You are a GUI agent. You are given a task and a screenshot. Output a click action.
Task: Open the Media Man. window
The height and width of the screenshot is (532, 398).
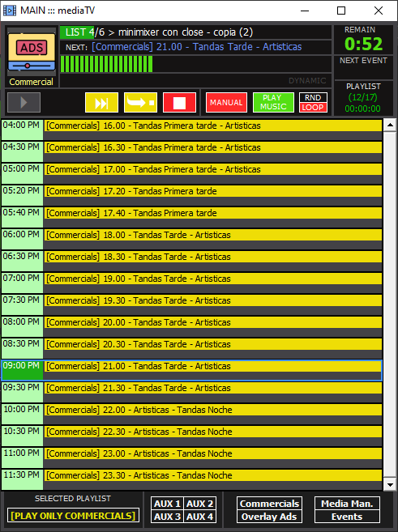[347, 504]
